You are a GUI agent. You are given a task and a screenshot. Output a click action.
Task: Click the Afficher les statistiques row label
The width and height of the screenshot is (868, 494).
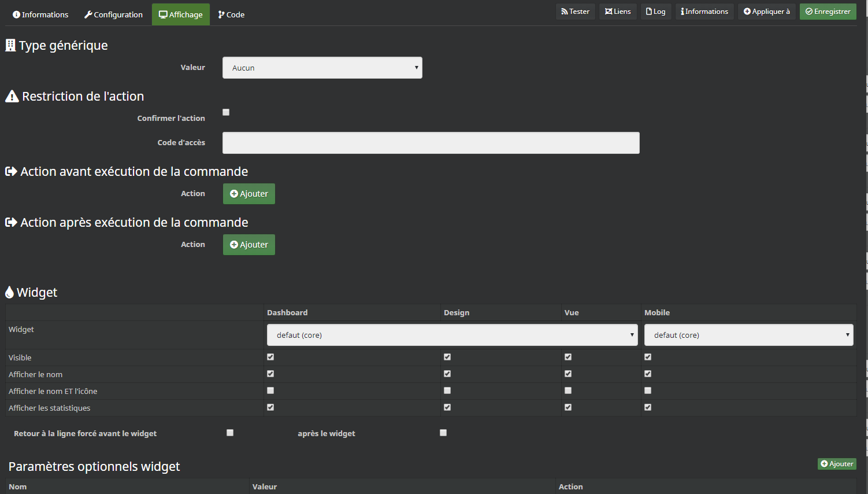point(50,408)
